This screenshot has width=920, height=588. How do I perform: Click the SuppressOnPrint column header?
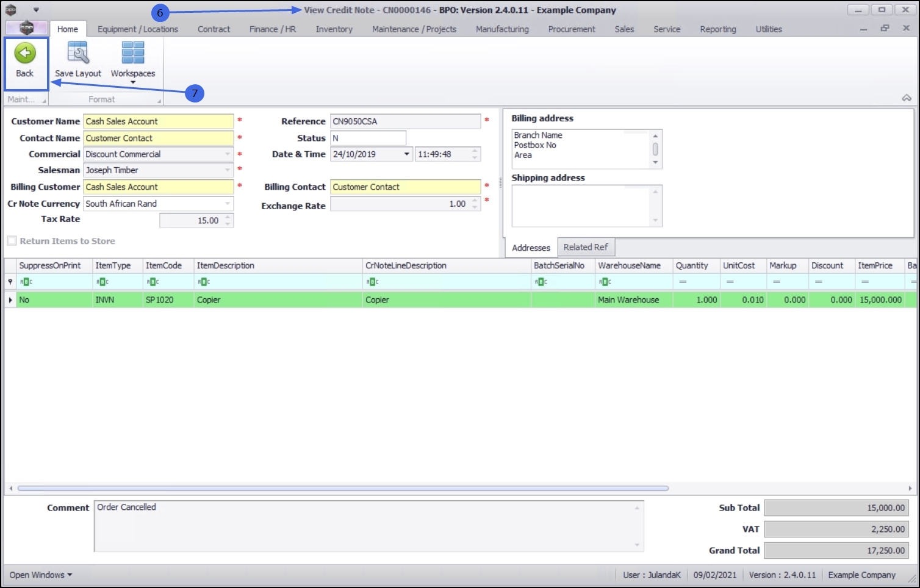(x=54, y=265)
